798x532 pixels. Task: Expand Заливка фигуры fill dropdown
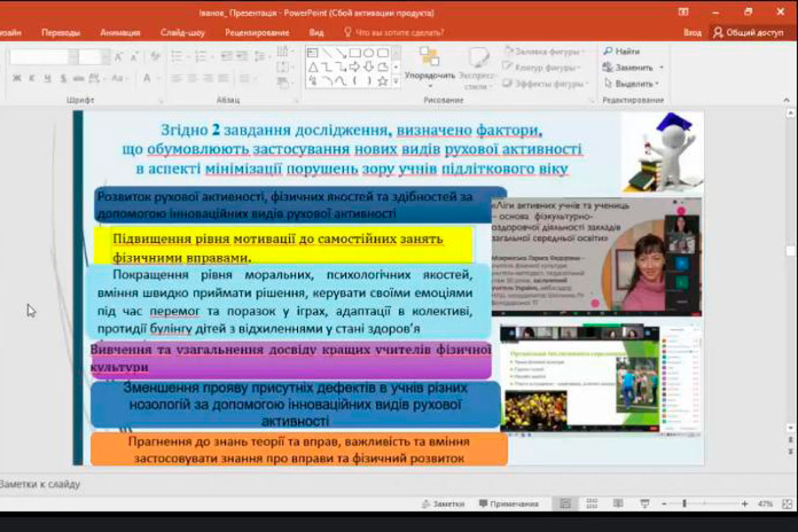(583, 51)
